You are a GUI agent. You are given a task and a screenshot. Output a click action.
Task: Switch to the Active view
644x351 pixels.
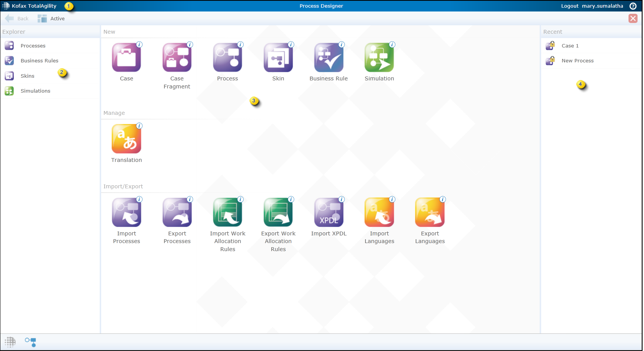click(x=51, y=18)
